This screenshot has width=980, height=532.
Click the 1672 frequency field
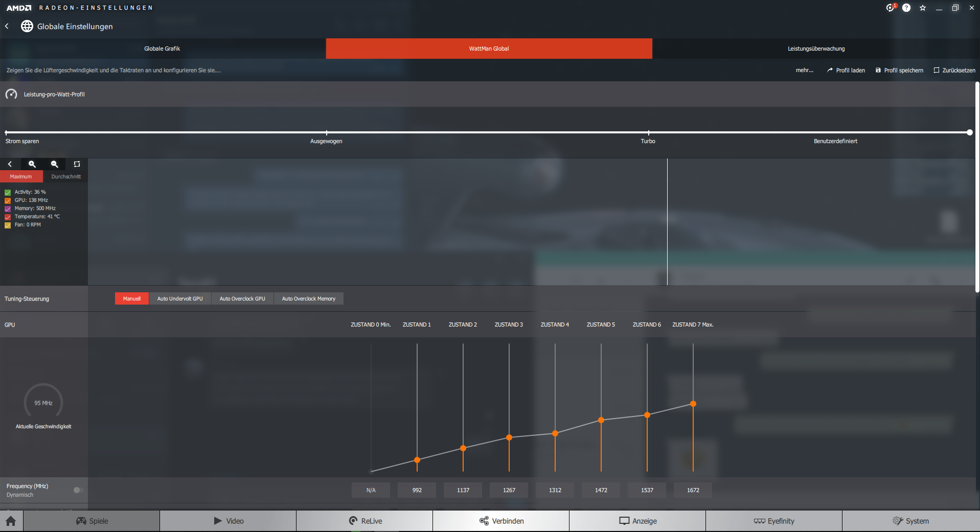tap(693, 490)
